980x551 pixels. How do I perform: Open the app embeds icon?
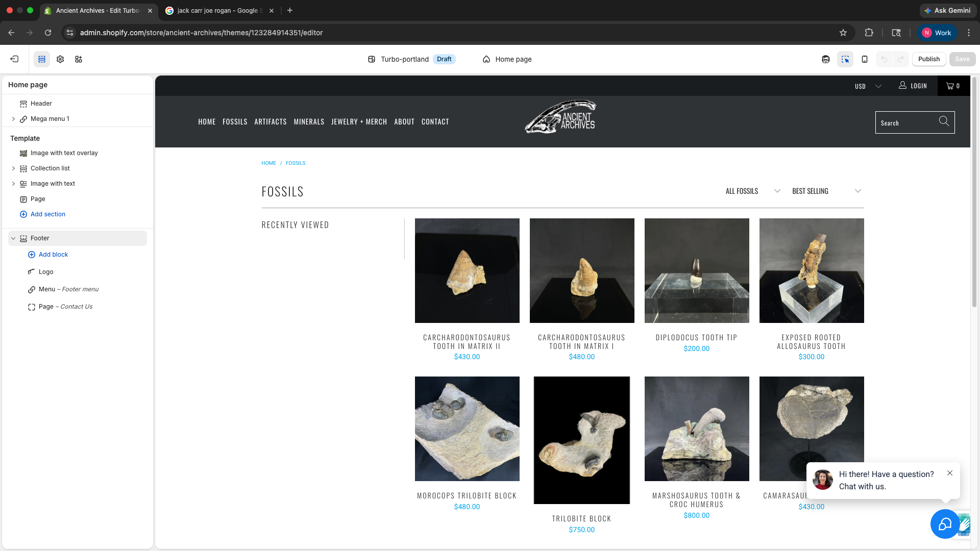click(x=79, y=59)
